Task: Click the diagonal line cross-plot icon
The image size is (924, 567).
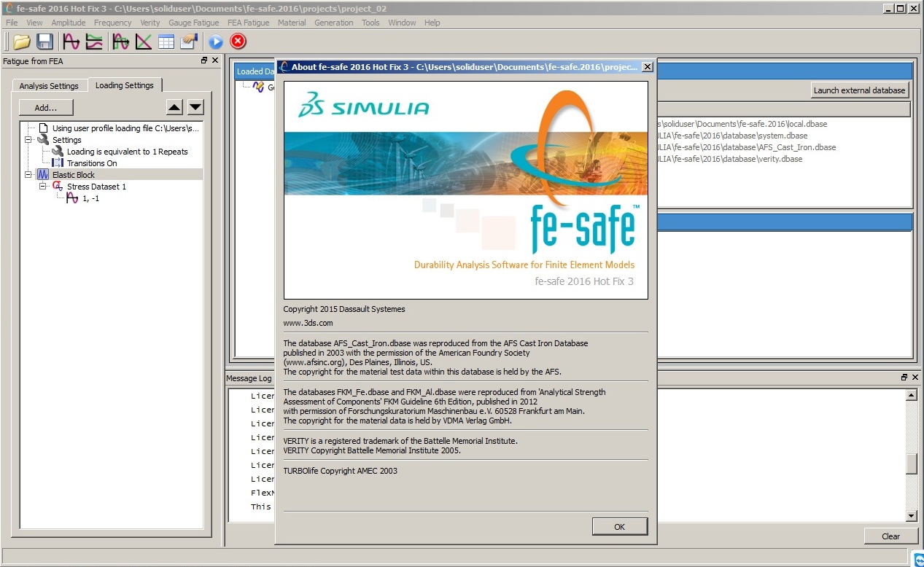Action: pyautogui.click(x=144, y=42)
